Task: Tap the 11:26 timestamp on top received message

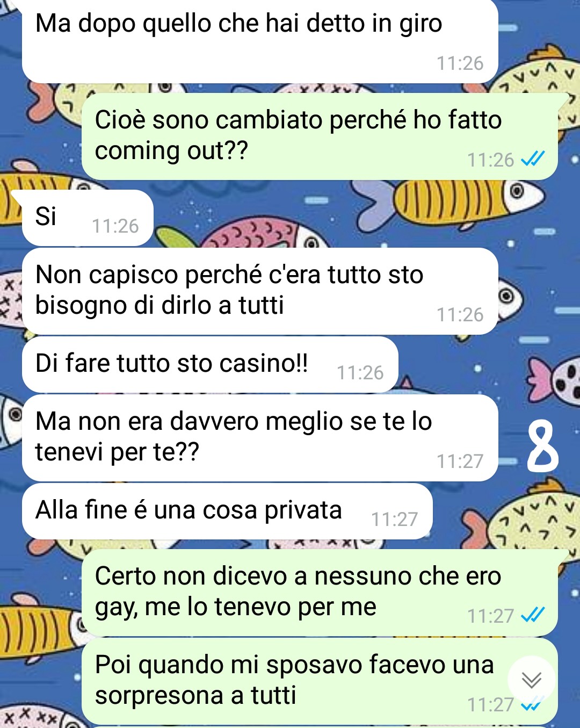Action: pyautogui.click(x=460, y=63)
